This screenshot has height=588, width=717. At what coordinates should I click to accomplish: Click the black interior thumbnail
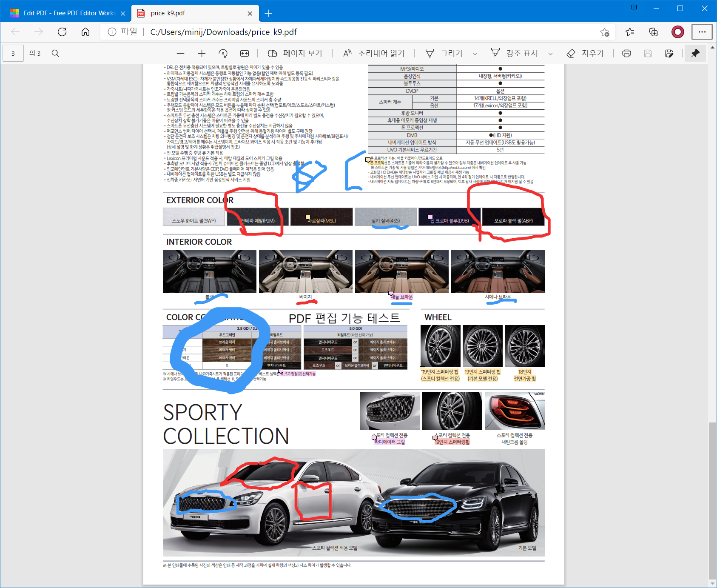(x=210, y=271)
